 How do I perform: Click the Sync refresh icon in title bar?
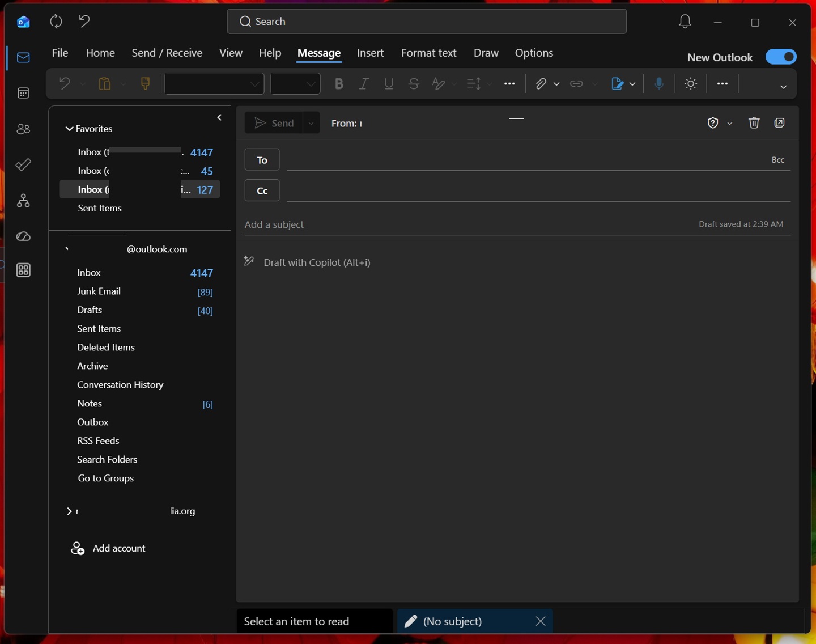pos(56,22)
